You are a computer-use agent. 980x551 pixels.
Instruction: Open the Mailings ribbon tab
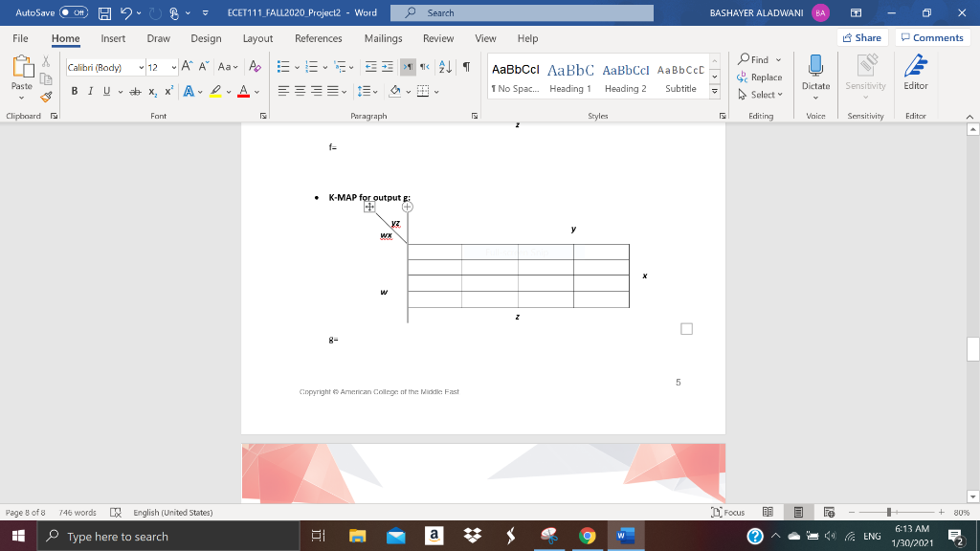coord(383,39)
